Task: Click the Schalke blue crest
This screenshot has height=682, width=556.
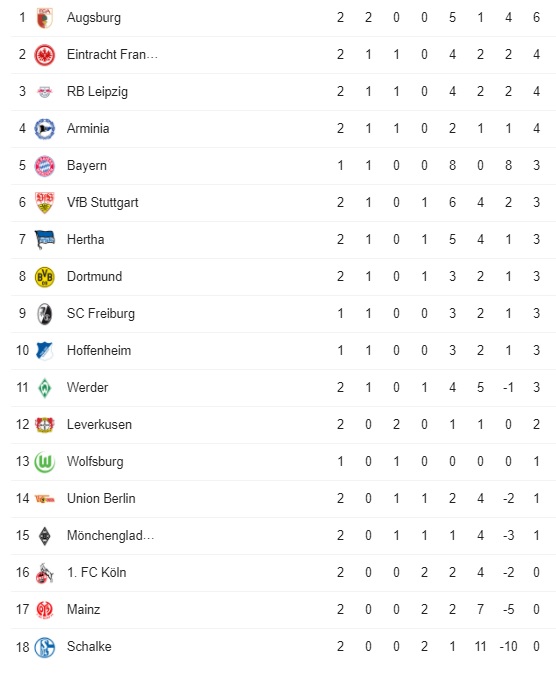Action: (x=44, y=647)
